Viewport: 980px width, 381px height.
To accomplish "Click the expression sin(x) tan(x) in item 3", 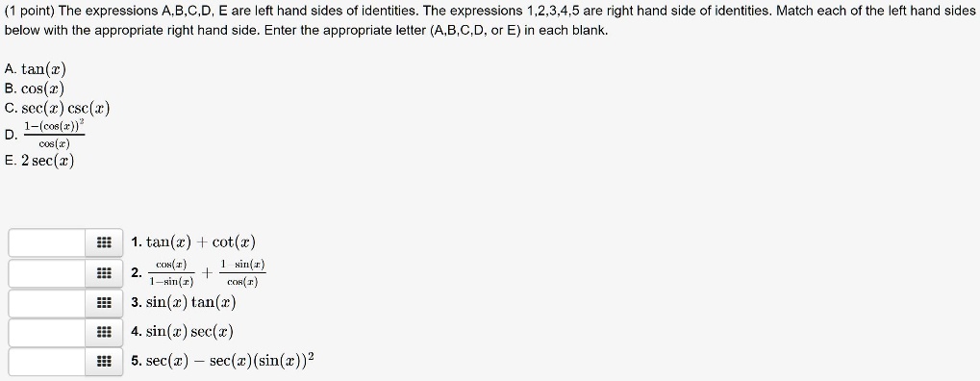I will tap(190, 303).
